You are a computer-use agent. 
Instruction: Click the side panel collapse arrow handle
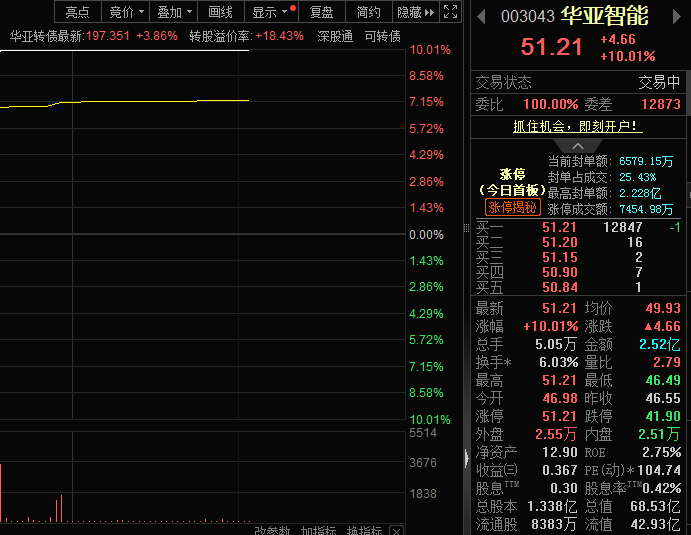click(x=467, y=458)
